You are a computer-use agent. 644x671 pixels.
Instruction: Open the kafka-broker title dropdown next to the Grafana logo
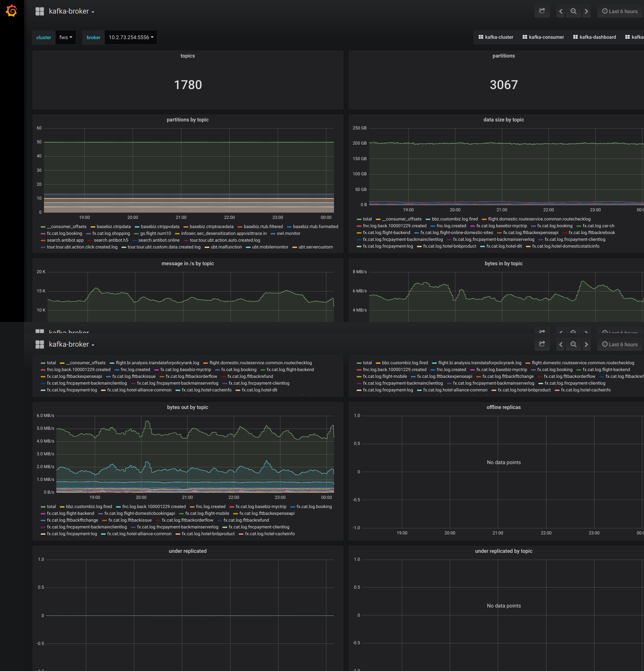point(72,12)
